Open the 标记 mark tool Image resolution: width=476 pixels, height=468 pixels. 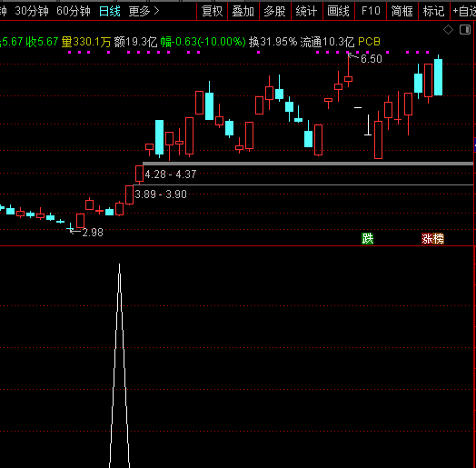(x=434, y=11)
